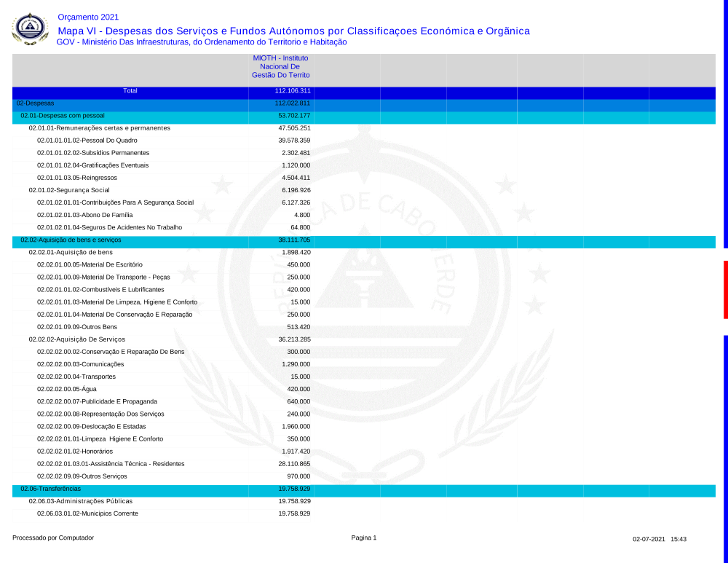Screen dimensions: 728x563
Task: Click the 'Municípios Corrente' row
Action: pos(87,514)
